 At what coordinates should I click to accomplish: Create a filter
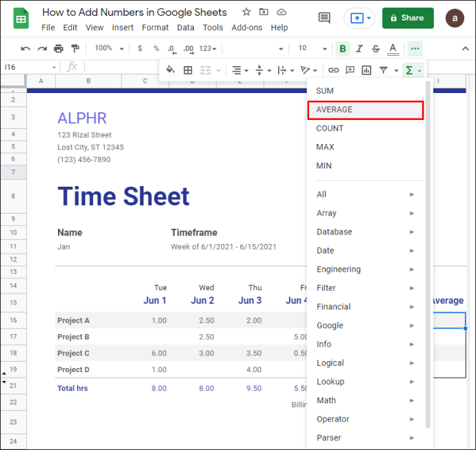384,70
